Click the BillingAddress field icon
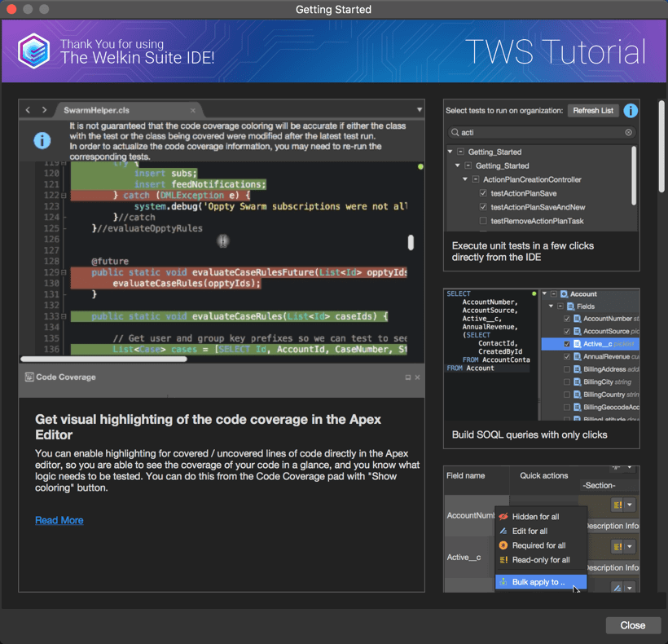 (578, 369)
